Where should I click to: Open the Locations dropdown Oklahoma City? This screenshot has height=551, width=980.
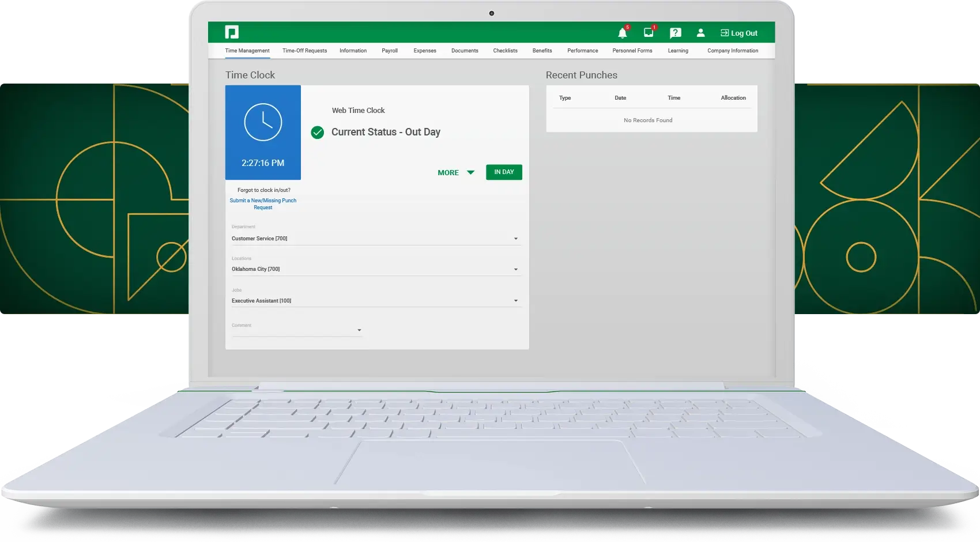(375, 269)
